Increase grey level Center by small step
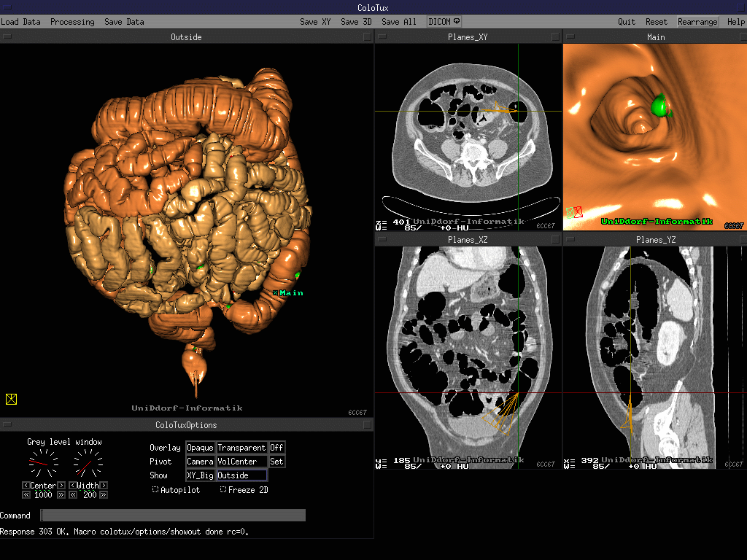747x560 pixels. 61,485
